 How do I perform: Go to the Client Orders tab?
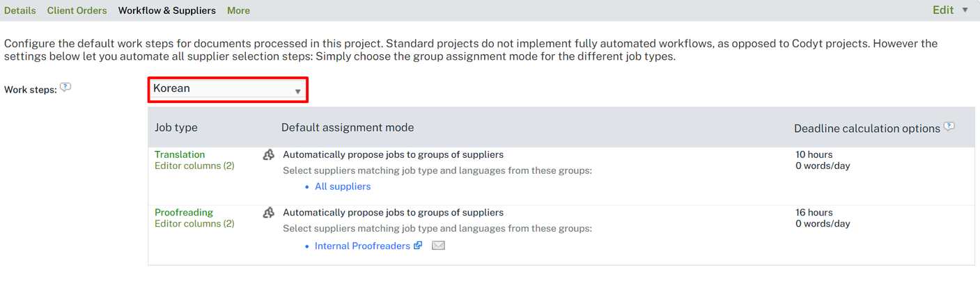tap(77, 10)
